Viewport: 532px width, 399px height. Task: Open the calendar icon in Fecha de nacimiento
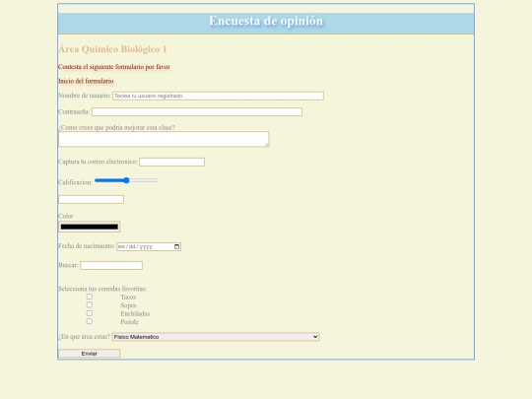point(176,246)
